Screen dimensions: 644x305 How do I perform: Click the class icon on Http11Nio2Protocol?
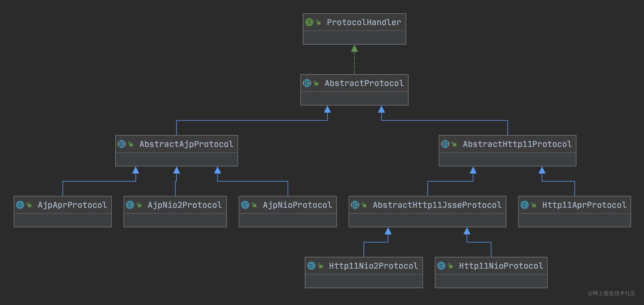point(312,266)
